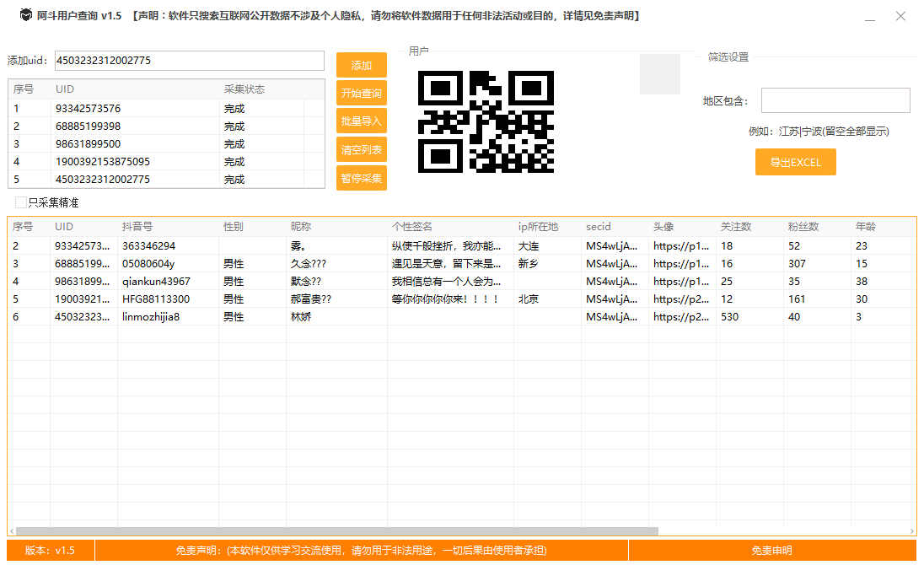924x565 pixels.
Task: Click the 免责声明 notice text in footer
Action: (x=361, y=551)
